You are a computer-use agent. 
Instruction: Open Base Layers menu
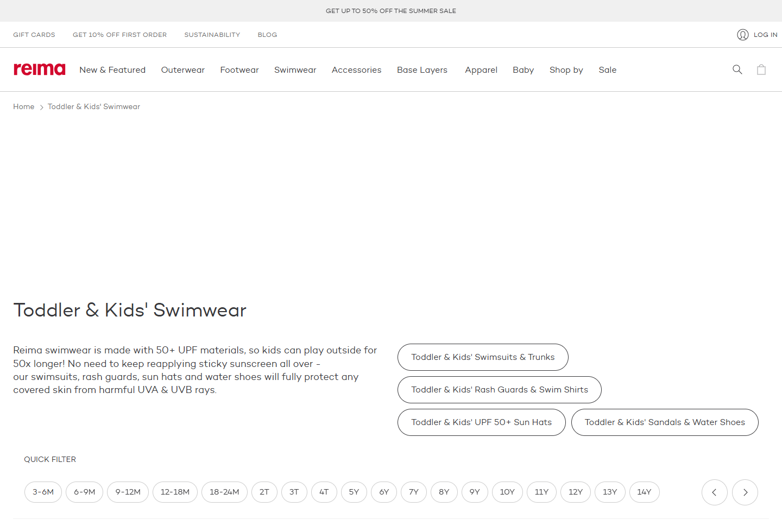[x=422, y=70]
